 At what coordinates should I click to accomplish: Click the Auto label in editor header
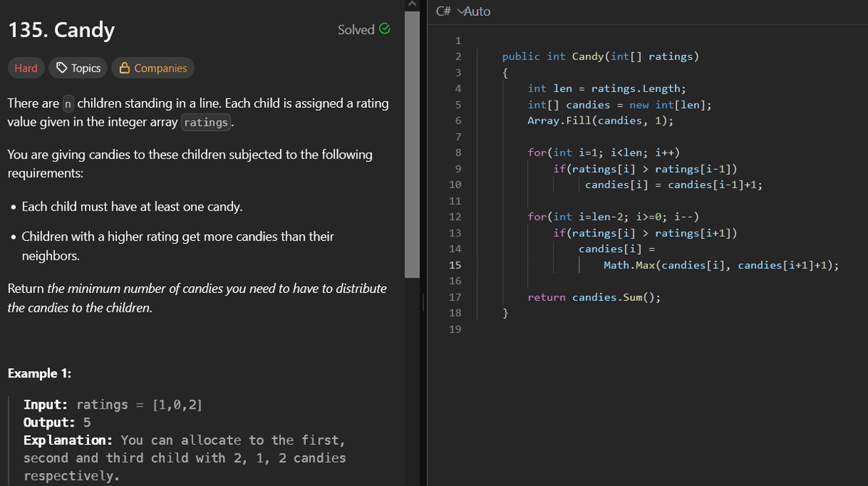point(477,12)
